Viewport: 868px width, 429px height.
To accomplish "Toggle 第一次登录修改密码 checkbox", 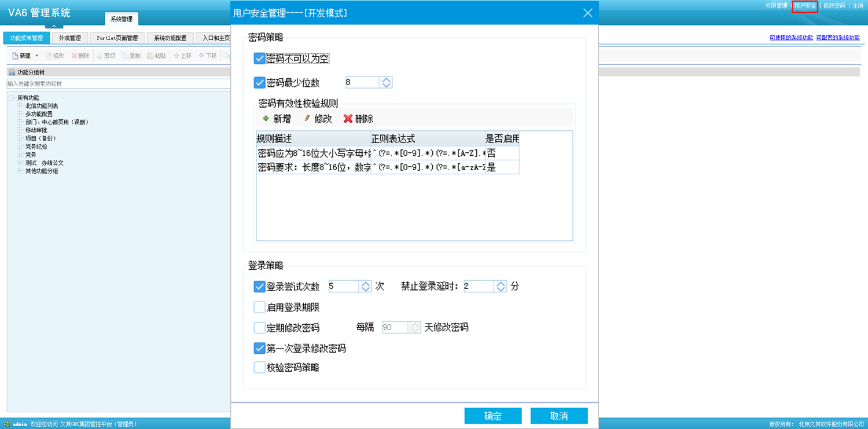I will [x=259, y=349].
